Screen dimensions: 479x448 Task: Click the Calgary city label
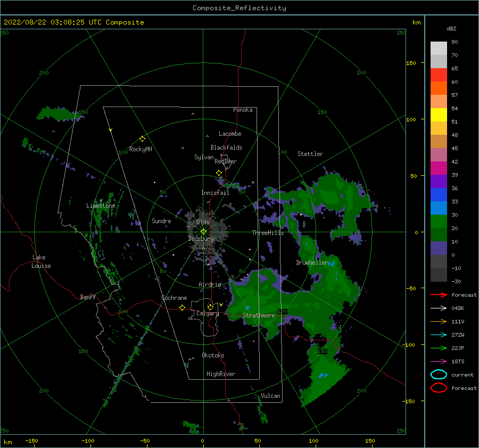(208, 313)
